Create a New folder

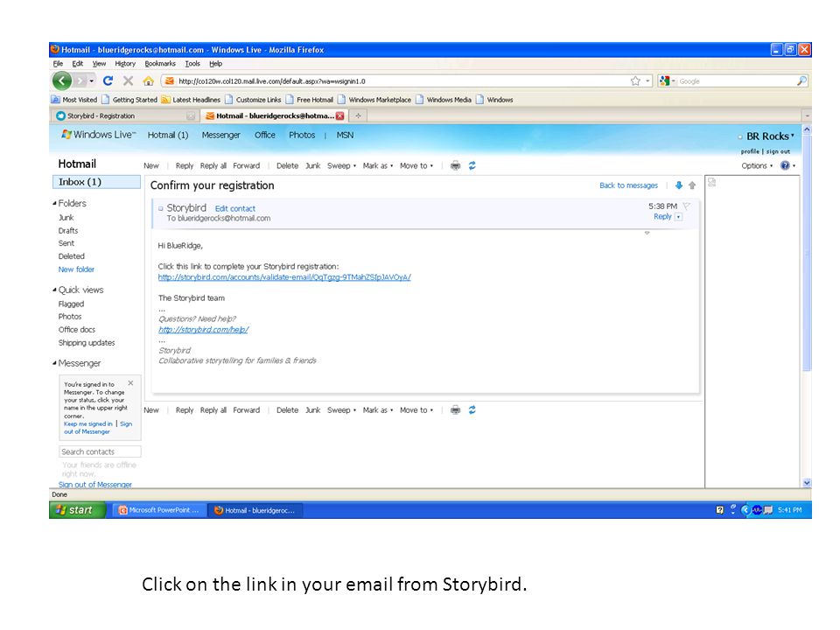click(76, 269)
